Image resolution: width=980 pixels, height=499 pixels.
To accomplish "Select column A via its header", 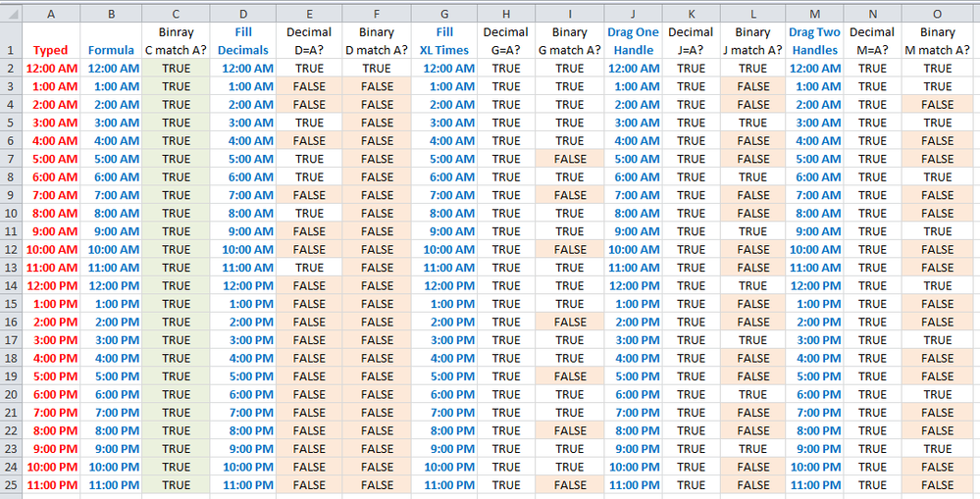I will pos(51,14).
